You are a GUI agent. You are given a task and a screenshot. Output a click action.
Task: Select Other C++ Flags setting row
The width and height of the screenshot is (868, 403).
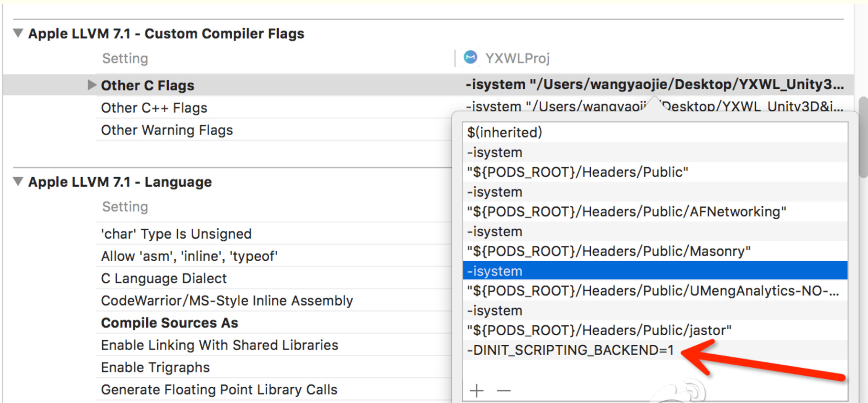[275, 108]
